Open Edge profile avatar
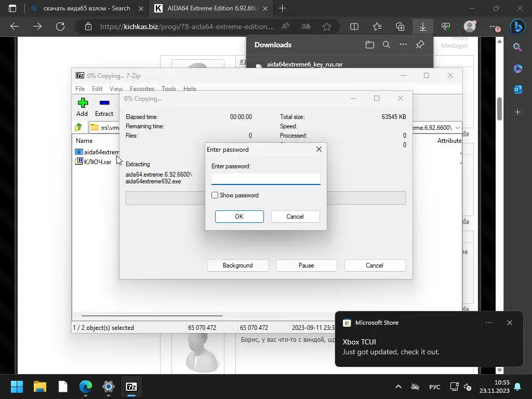Image resolution: width=532 pixels, height=399 pixels. [470, 26]
